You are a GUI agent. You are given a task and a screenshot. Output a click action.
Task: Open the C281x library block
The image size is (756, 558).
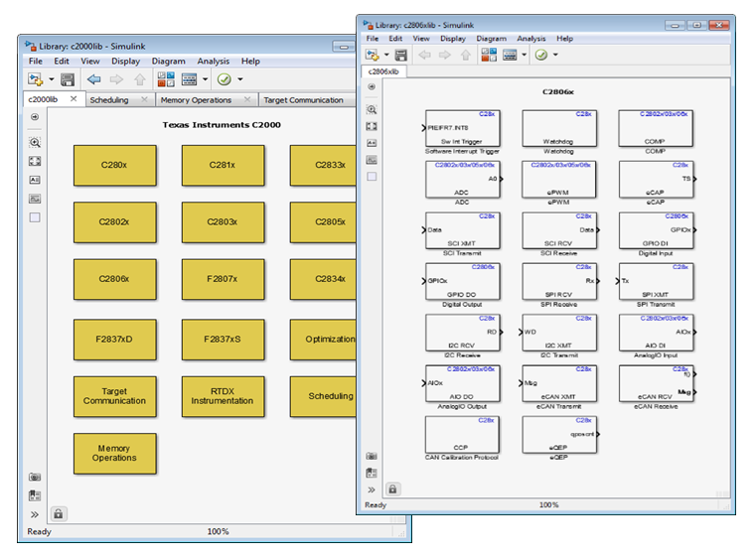[x=223, y=165]
